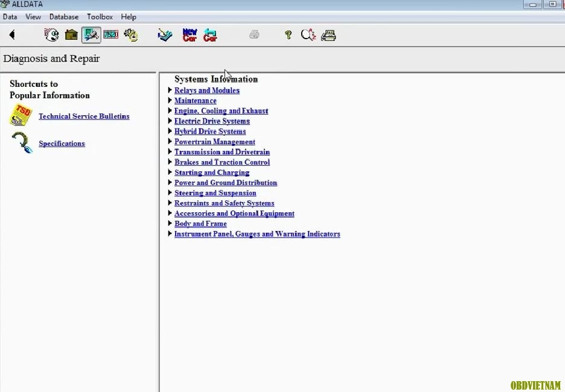Image resolution: width=565 pixels, height=392 pixels.
Task: Open Accessories and Optional Equipment link
Action: [x=234, y=213]
